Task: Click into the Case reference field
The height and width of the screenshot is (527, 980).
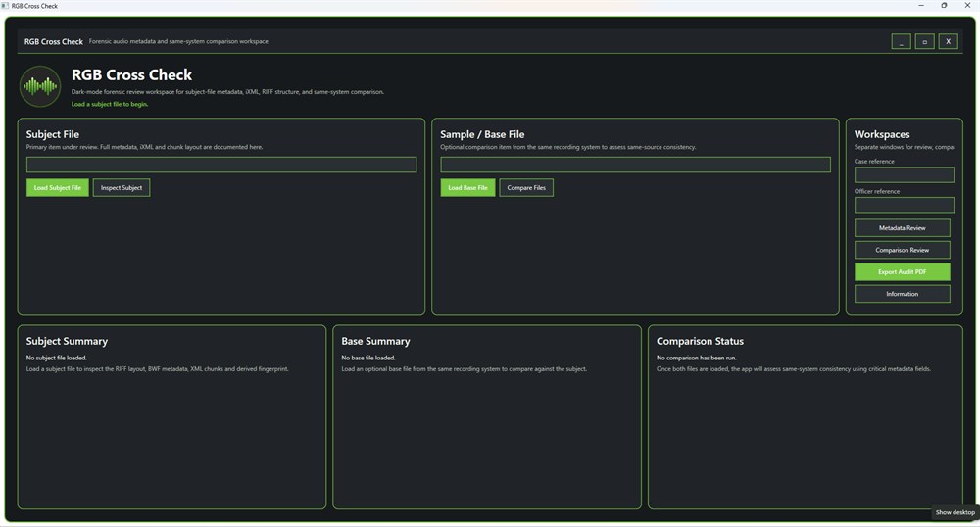Action: (x=904, y=174)
